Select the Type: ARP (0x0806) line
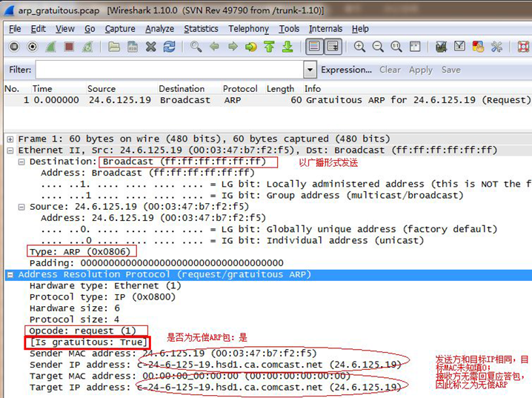The height and width of the screenshot is (398, 532). [x=80, y=252]
